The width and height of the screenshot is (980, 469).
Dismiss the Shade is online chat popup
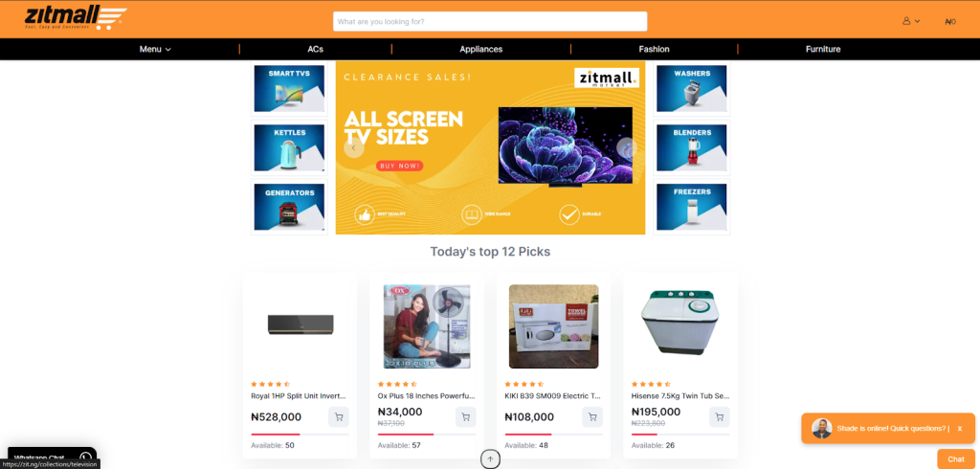tap(959, 429)
